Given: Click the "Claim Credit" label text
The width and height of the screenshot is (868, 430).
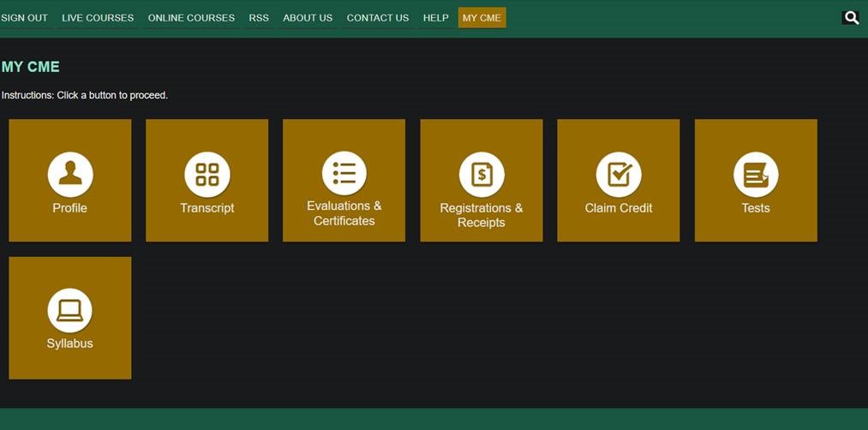Looking at the screenshot, I should pos(619,208).
